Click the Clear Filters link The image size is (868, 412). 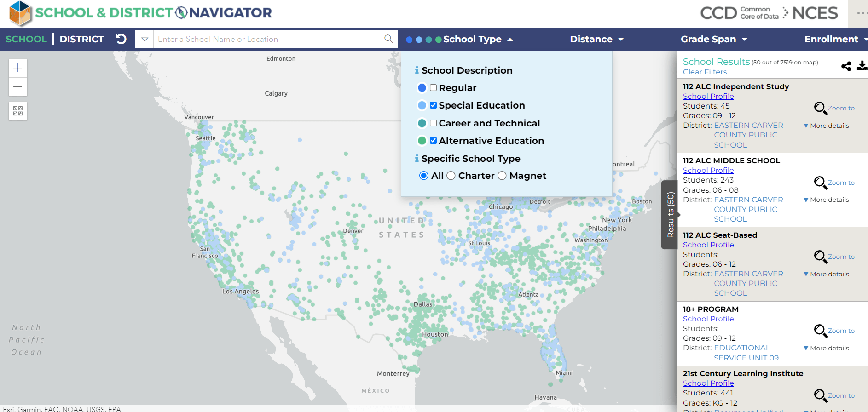pos(705,72)
